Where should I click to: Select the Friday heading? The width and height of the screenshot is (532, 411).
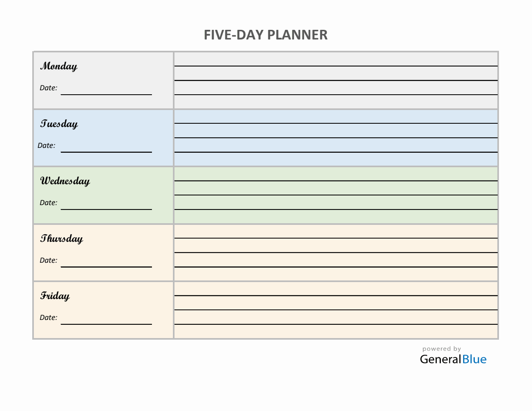pyautogui.click(x=55, y=296)
